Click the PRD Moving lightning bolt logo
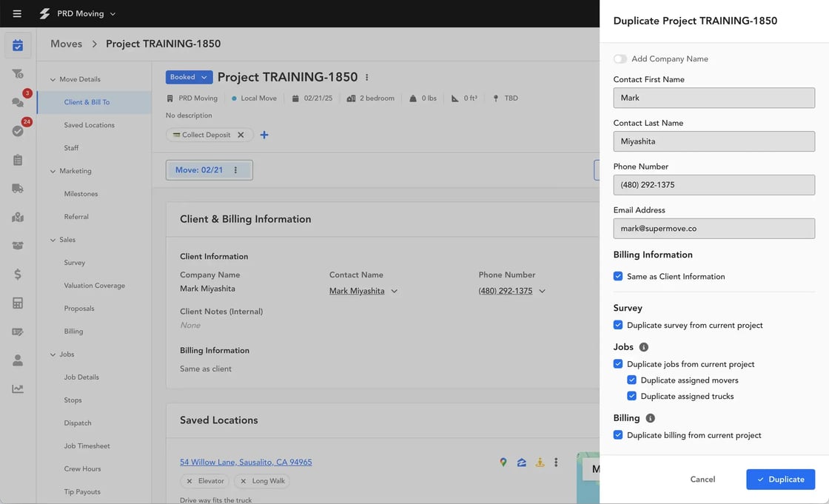829x504 pixels. (x=44, y=14)
